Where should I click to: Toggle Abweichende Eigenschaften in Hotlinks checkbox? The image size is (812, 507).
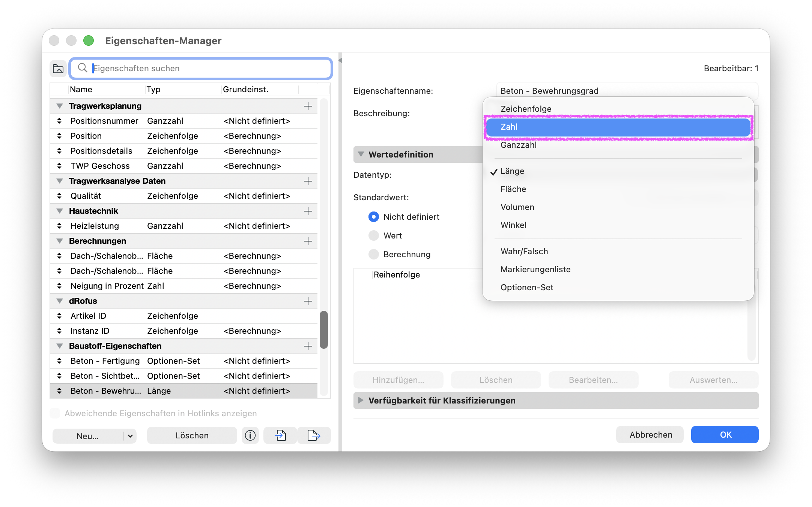[x=55, y=413]
